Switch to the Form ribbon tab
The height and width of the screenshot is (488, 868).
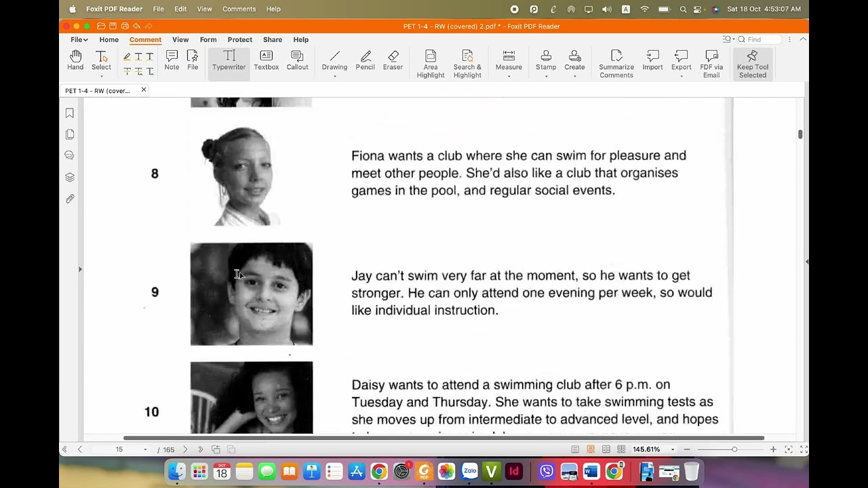click(208, 39)
